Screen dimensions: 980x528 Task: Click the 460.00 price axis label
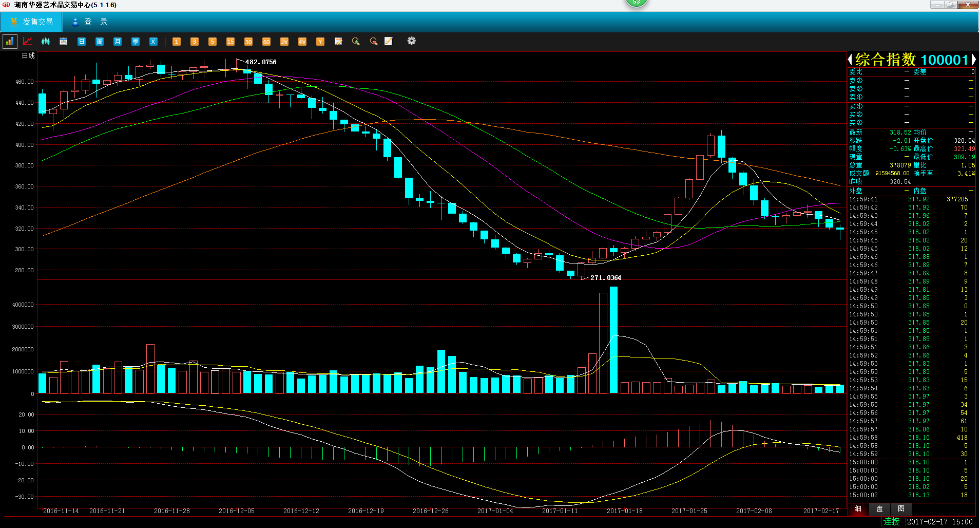[24, 82]
